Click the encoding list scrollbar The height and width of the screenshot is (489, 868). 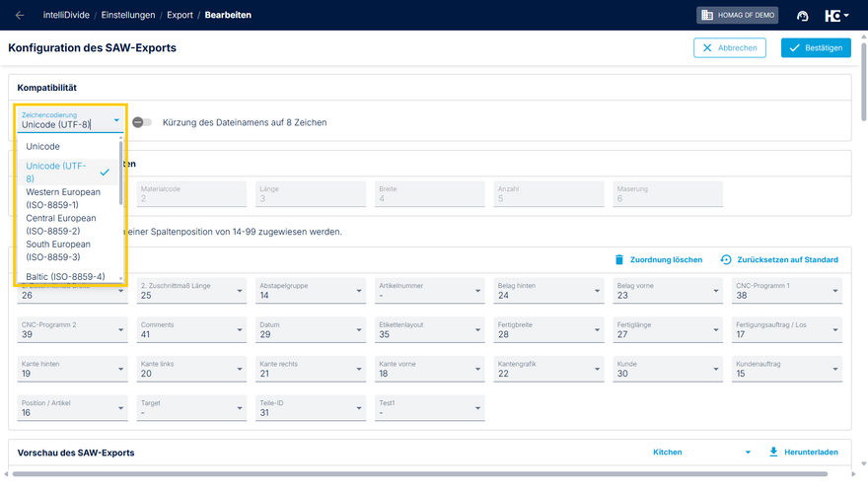click(121, 182)
